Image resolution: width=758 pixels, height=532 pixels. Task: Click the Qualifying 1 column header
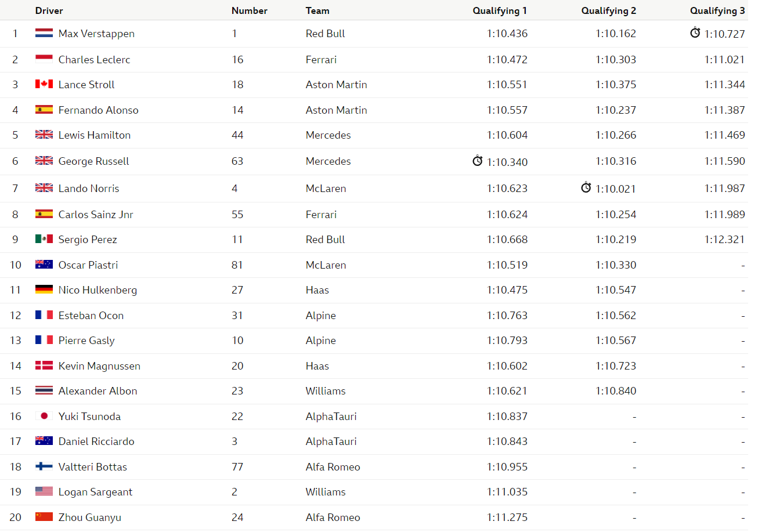(x=500, y=10)
